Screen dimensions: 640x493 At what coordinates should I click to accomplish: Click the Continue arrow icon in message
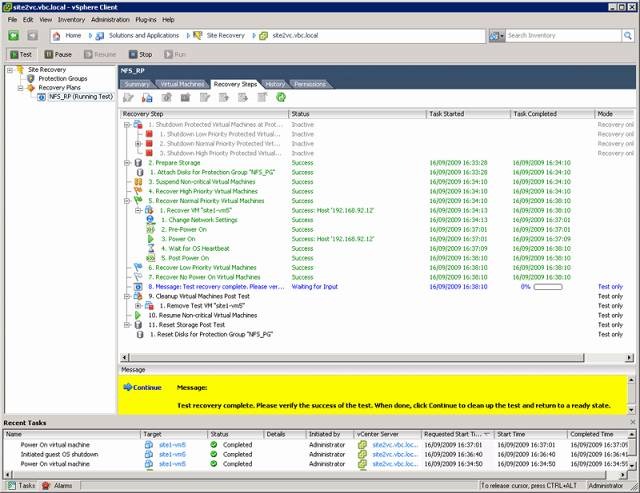coord(127,387)
